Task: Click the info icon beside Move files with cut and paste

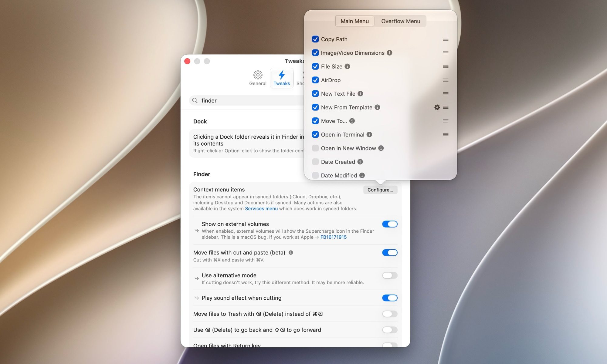Action: pyautogui.click(x=291, y=253)
